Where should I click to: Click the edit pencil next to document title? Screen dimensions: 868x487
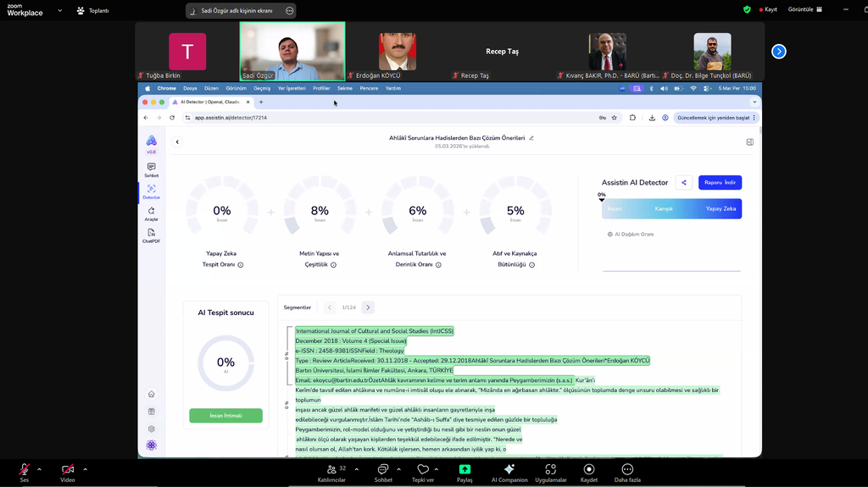pos(531,137)
